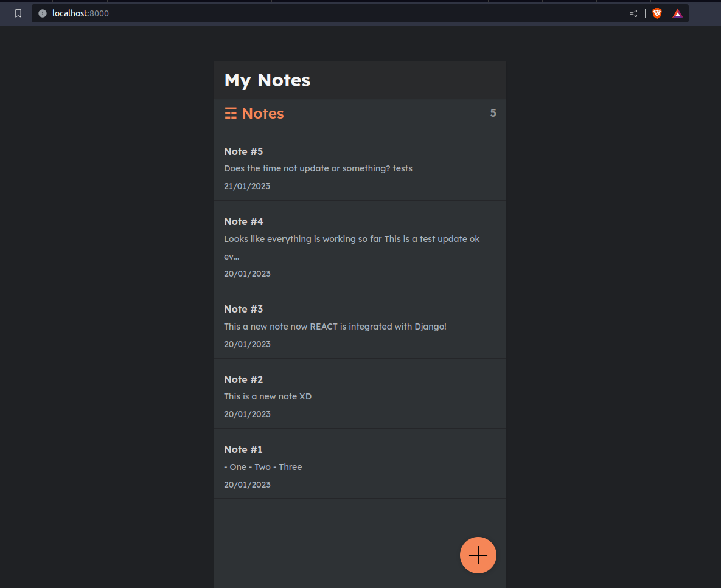
Task: Open Note #5
Action: 360,168
